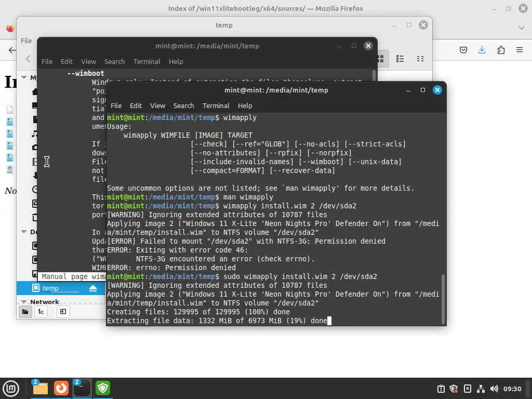532x399 pixels.
Task: Go back in temp file manager
Action: (28, 59)
